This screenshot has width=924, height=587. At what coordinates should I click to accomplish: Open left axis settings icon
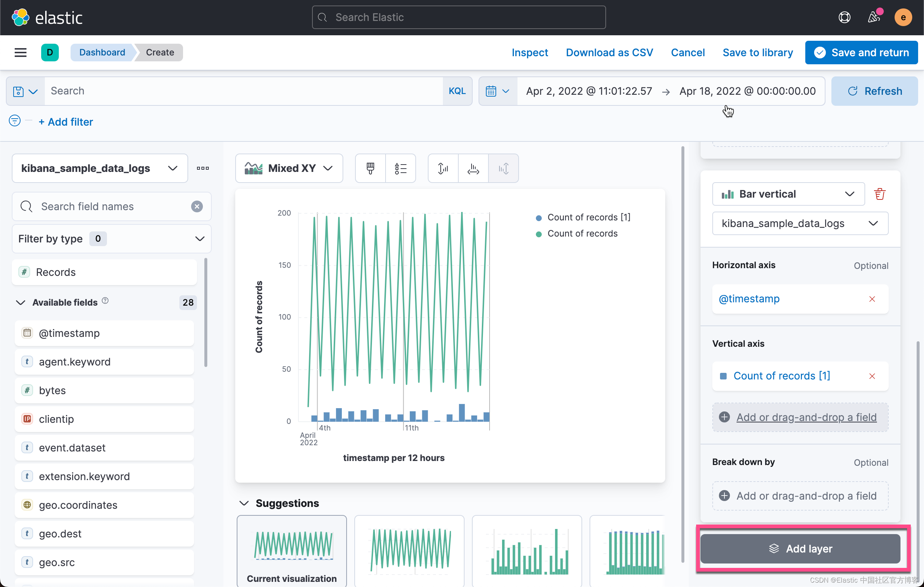443,168
